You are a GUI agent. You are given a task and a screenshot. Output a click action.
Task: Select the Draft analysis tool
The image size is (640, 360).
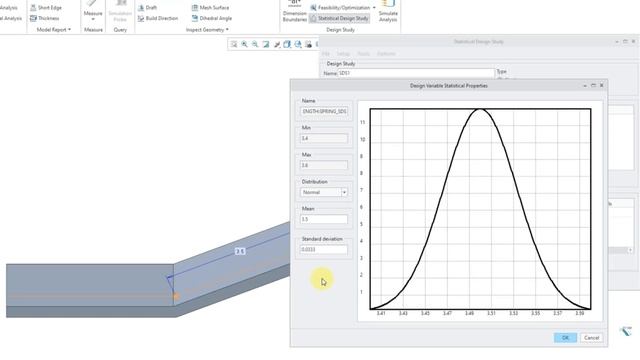tap(147, 7)
